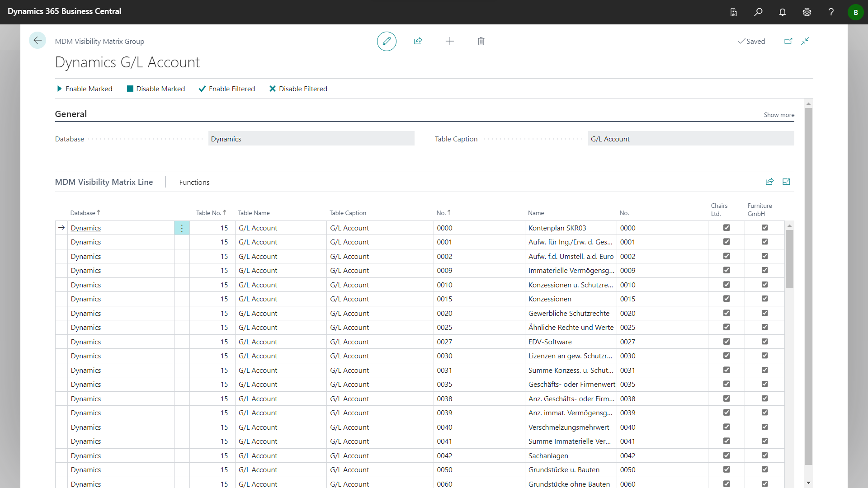Toggle Chairs Ltd. checkbox for account 0009
This screenshot has height=488, width=868.
[726, 270]
